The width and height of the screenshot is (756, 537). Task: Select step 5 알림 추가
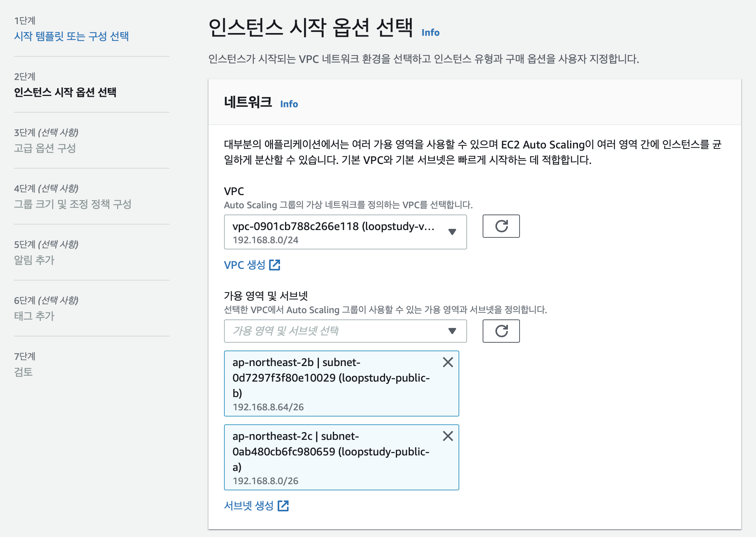(34, 260)
